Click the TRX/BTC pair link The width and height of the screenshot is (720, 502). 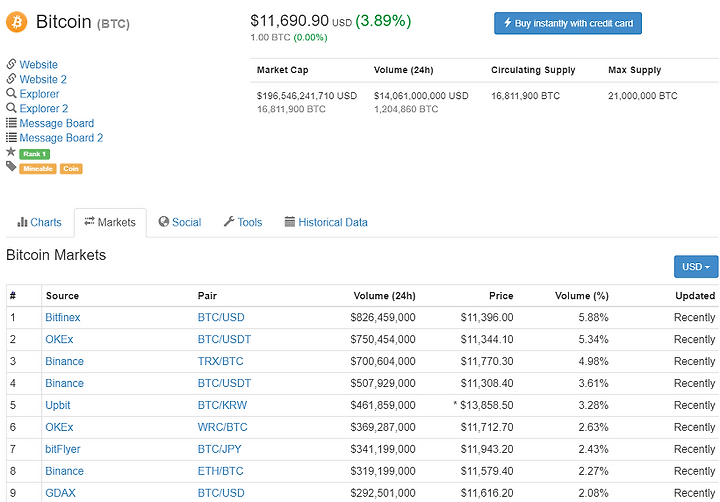(x=220, y=361)
